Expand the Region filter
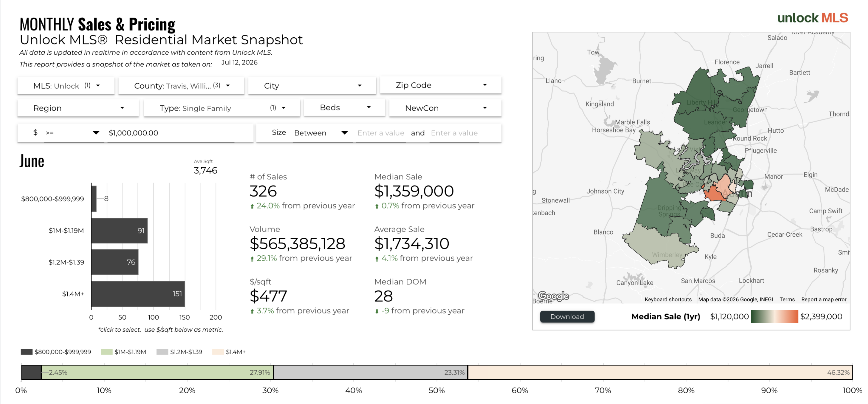The width and height of the screenshot is (868, 404). [78, 108]
